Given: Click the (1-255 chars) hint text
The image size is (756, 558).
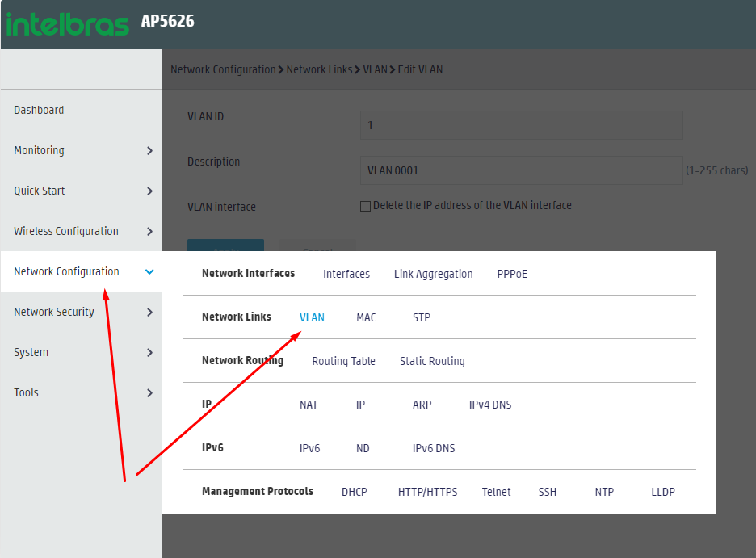Looking at the screenshot, I should pyautogui.click(x=717, y=170).
